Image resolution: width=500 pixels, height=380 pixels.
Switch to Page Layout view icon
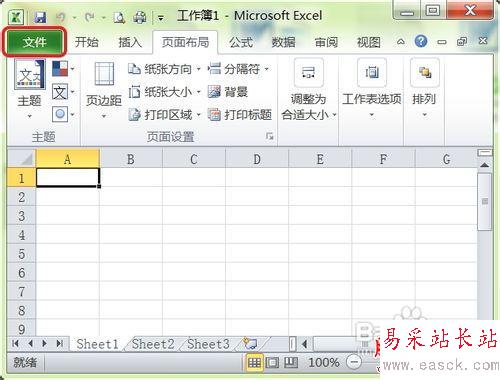click(272, 363)
